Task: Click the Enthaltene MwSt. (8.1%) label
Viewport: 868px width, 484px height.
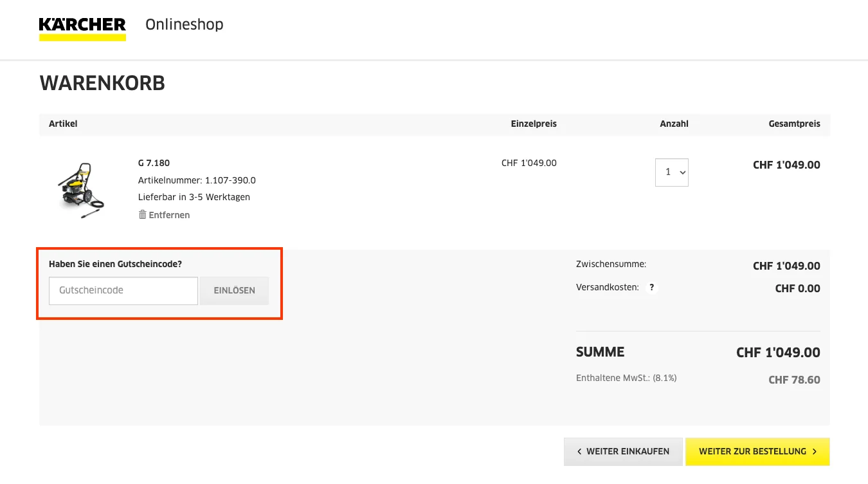Action: 626,378
